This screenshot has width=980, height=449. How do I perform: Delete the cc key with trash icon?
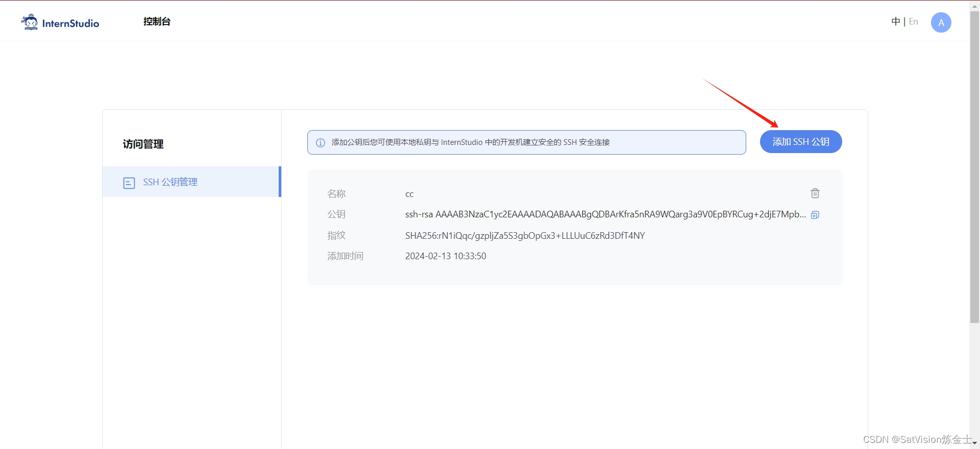pos(815,193)
